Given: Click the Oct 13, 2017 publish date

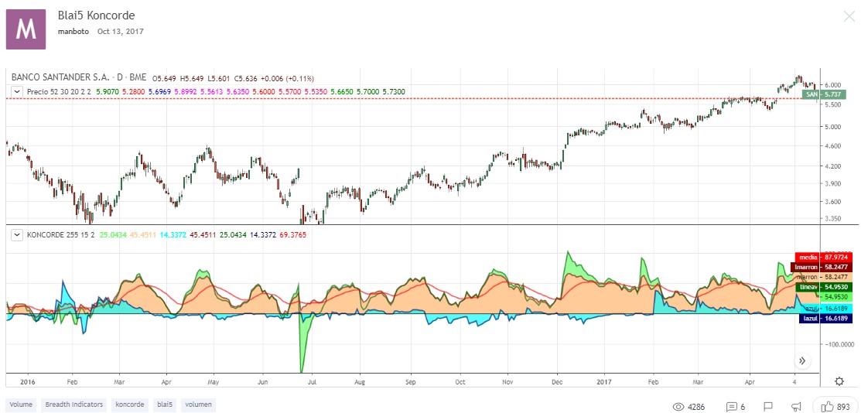Looking at the screenshot, I should (x=121, y=32).
